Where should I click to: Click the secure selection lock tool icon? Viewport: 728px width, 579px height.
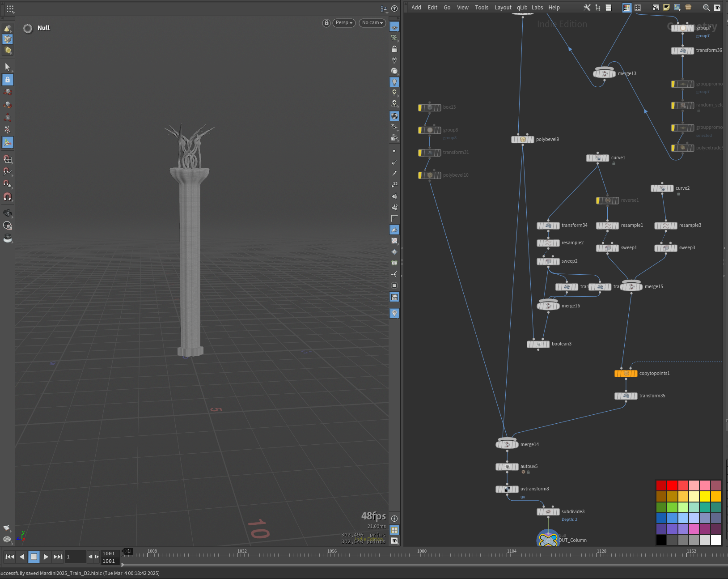(8, 80)
